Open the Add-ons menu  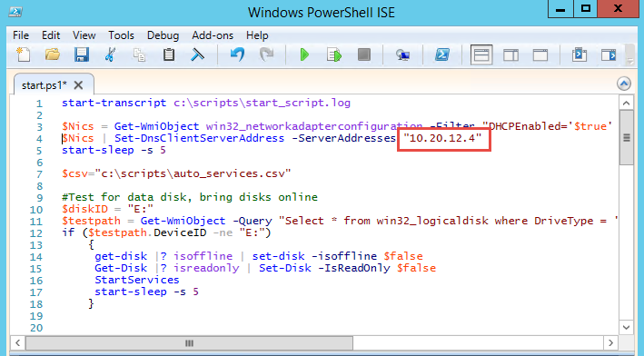(x=213, y=35)
